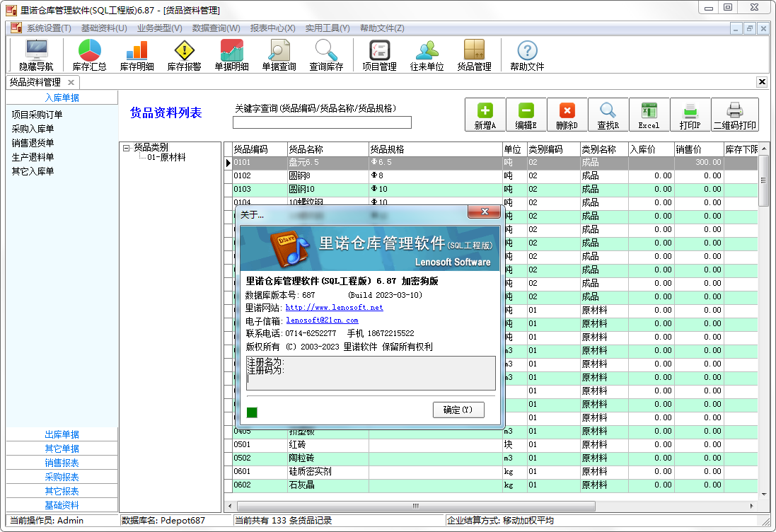Image resolution: width=776 pixels, height=532 pixels.
Task: Select row 0103 圆钢10
Action: [x=491, y=189]
